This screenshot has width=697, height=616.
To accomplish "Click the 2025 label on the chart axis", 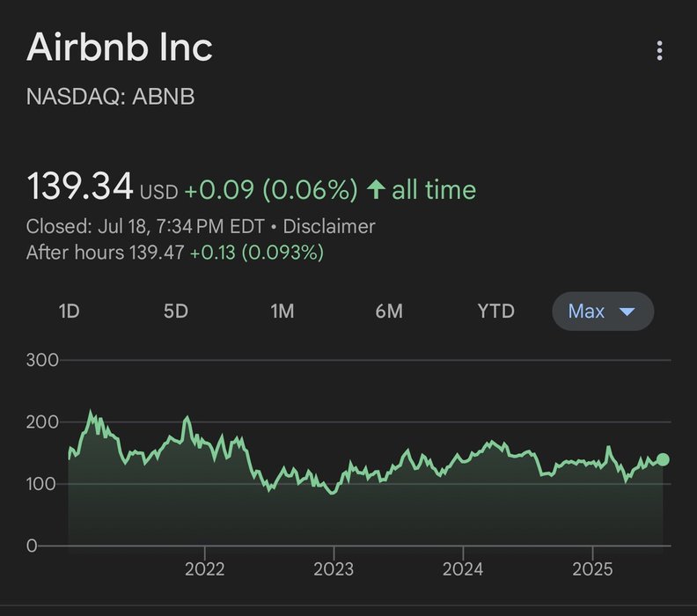I will [x=592, y=568].
